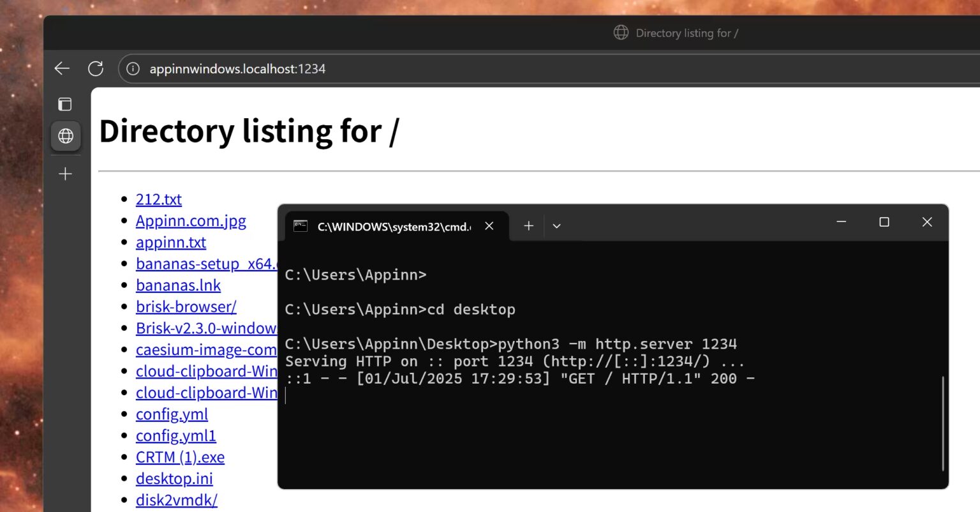
Task: Download CRTM (1).exe via its link
Action: [181, 456]
